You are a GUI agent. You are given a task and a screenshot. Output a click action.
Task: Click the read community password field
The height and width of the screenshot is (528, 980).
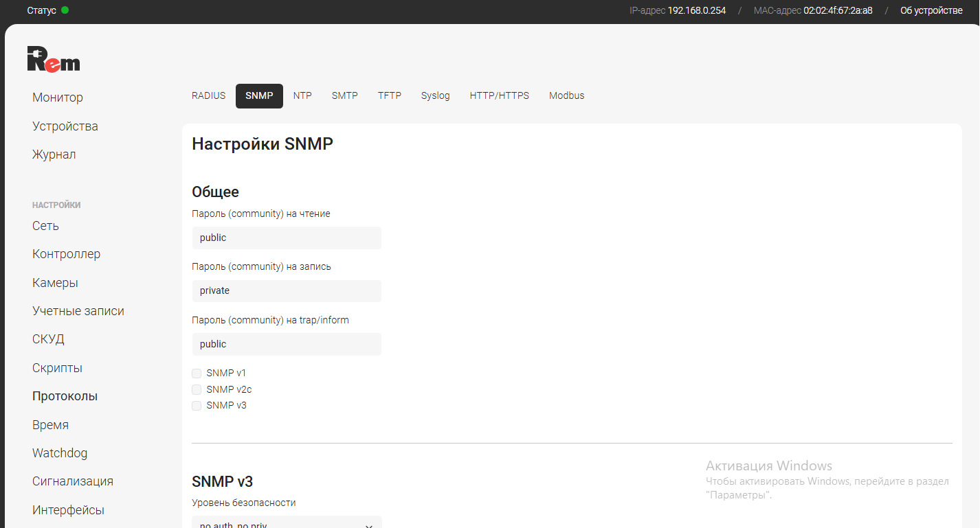(x=286, y=238)
